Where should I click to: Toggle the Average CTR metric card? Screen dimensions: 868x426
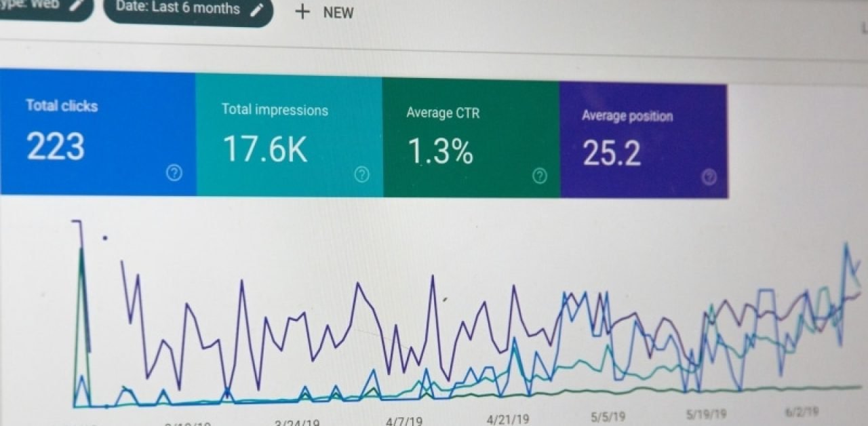471,138
